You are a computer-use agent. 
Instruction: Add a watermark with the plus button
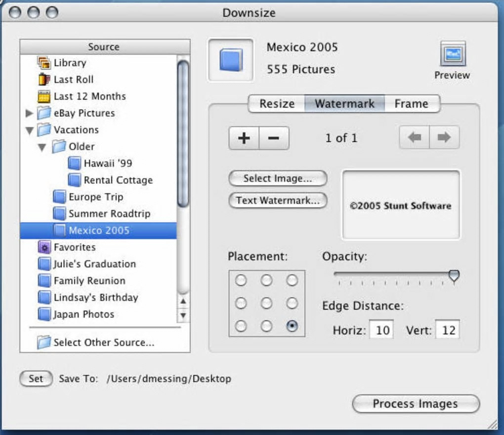pyautogui.click(x=244, y=138)
